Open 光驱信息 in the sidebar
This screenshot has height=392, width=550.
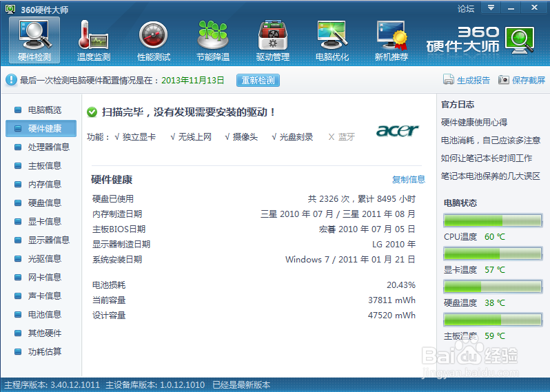41,258
